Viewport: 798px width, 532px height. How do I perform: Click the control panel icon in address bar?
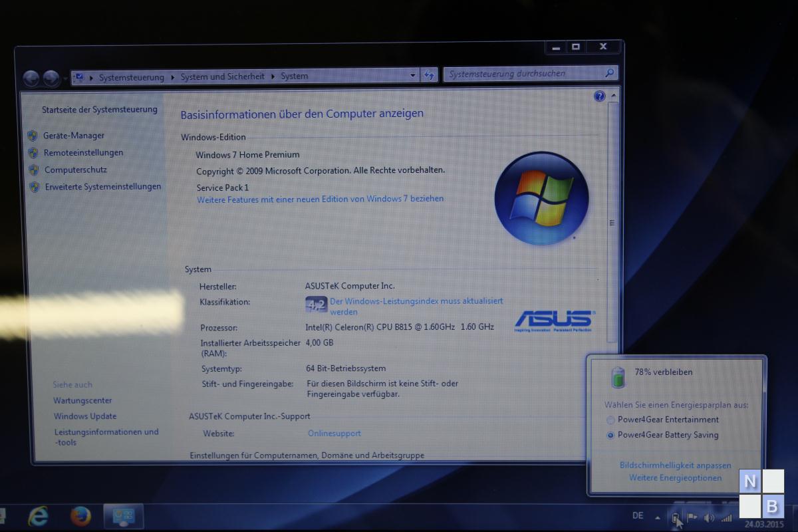tap(79, 77)
